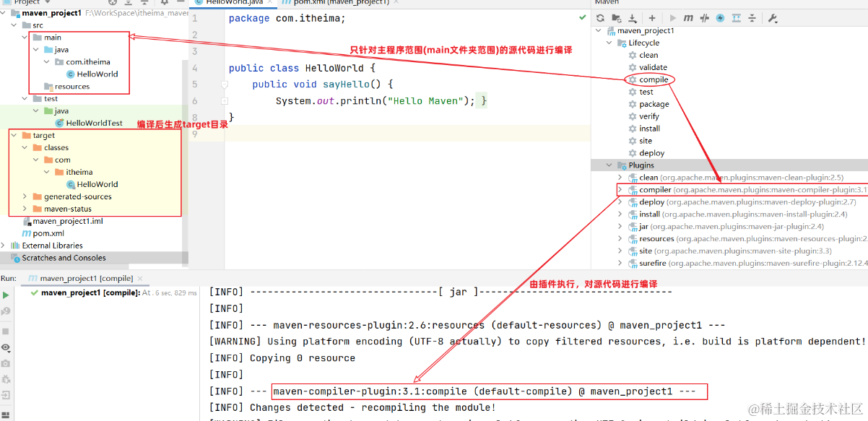The image size is (868, 421).
Task: Select deploy lifecycle goal
Action: 646,154
